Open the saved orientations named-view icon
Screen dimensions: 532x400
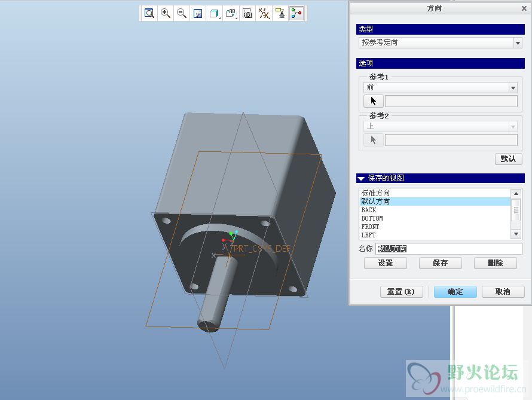[x=231, y=13]
